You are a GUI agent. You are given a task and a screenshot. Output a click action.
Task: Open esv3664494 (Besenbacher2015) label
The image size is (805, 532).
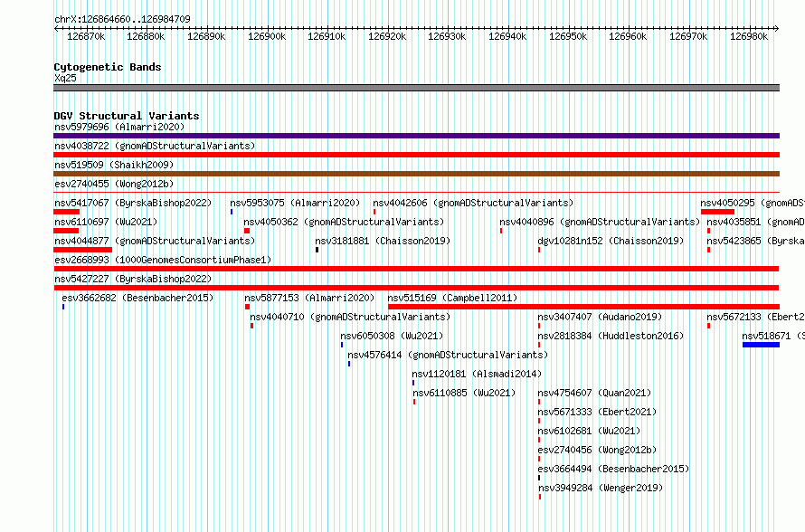coord(613,469)
